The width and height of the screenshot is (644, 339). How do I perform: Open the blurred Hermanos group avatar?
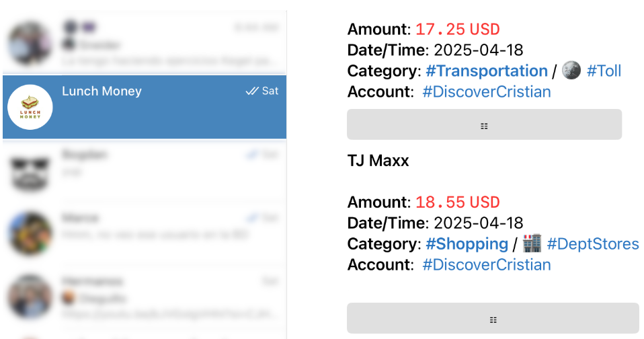tap(30, 296)
